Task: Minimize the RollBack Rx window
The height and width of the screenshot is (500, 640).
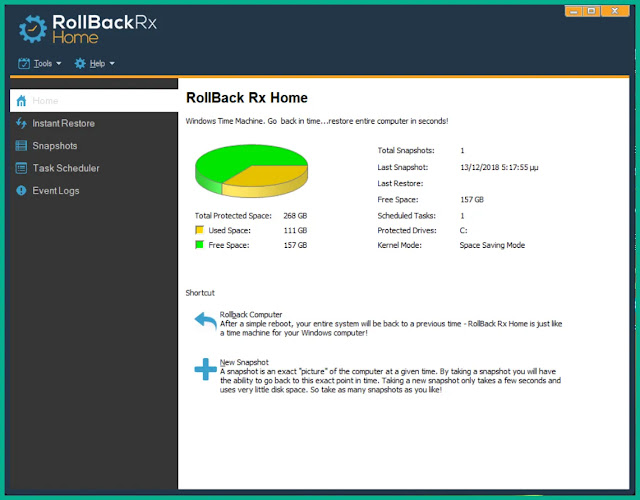Action: 573,11
